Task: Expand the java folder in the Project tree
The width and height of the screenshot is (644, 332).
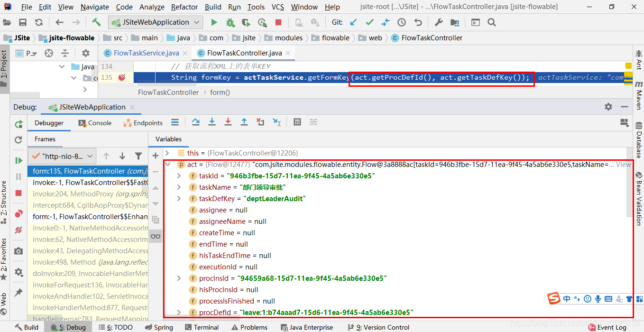Action: pyautogui.click(x=62, y=67)
